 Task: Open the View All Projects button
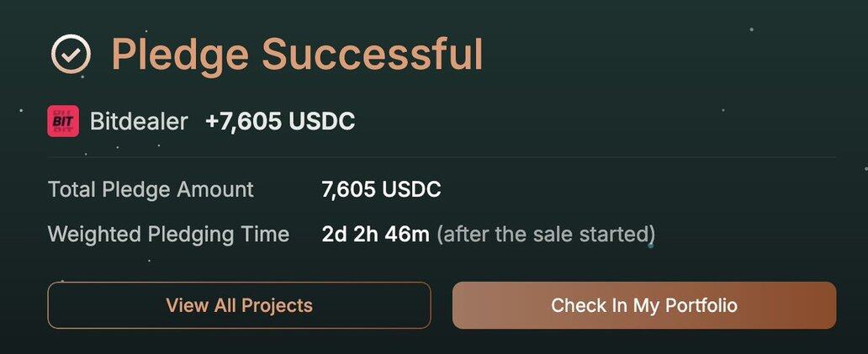239,305
